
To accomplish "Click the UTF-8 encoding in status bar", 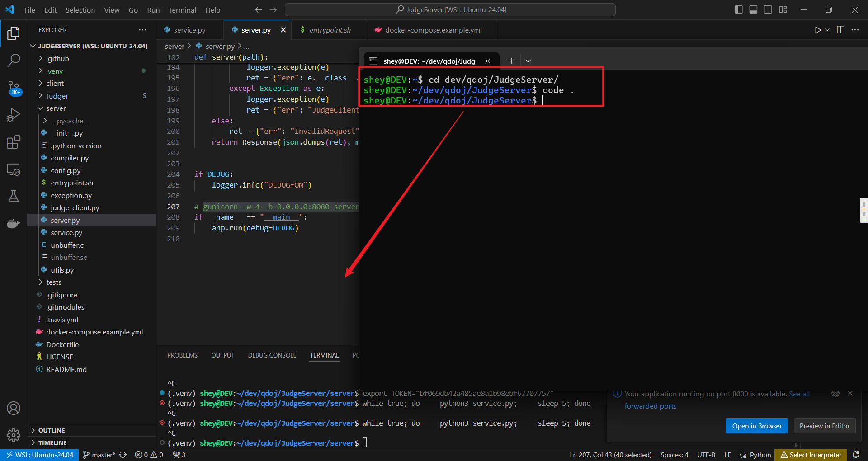I will (x=706, y=455).
